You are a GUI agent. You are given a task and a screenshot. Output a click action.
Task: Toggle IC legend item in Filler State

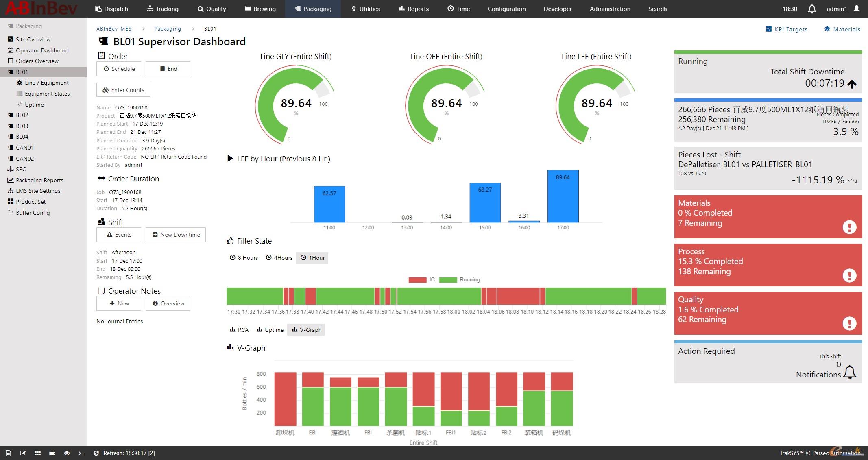click(x=422, y=280)
